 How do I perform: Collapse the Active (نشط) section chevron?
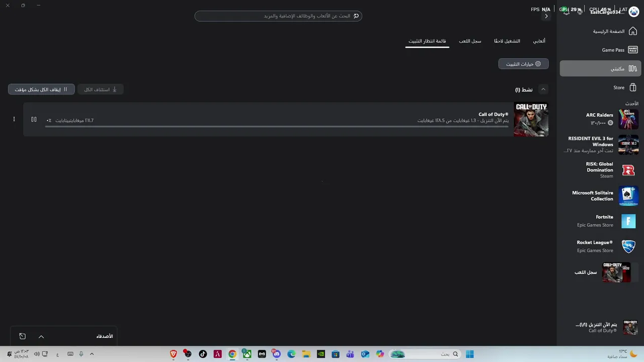tap(543, 89)
